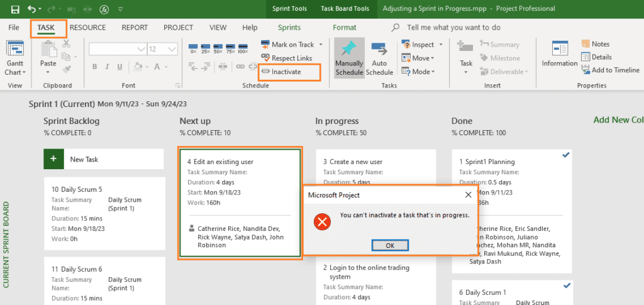Click the font color A button
Viewport: 644px width, 305px height.
(157, 67)
